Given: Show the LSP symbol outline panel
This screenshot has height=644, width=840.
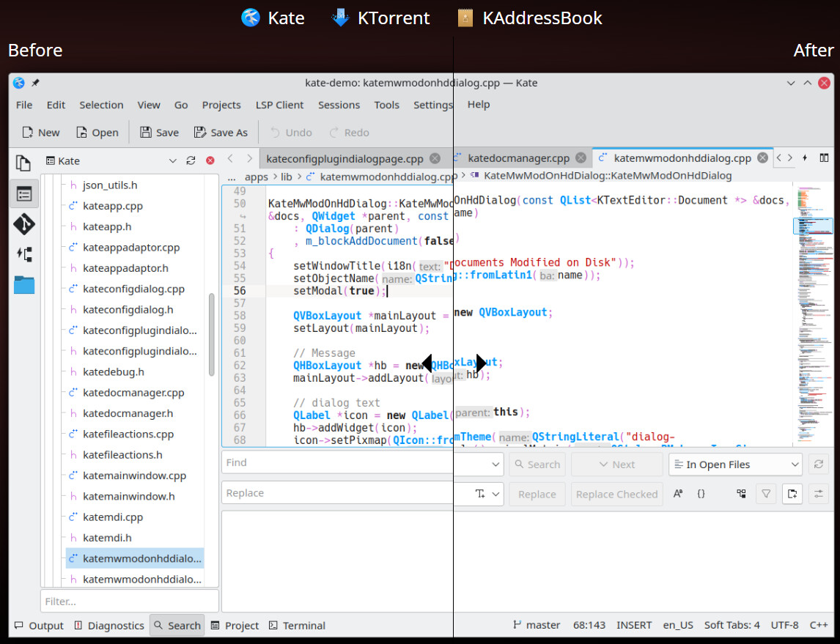Looking at the screenshot, I should [x=23, y=254].
